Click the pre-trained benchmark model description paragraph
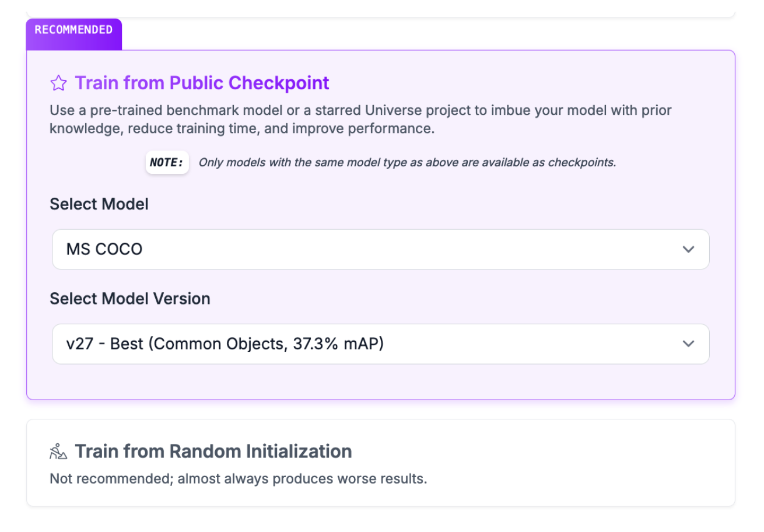Viewport: 764px width, 532px height. (360, 120)
